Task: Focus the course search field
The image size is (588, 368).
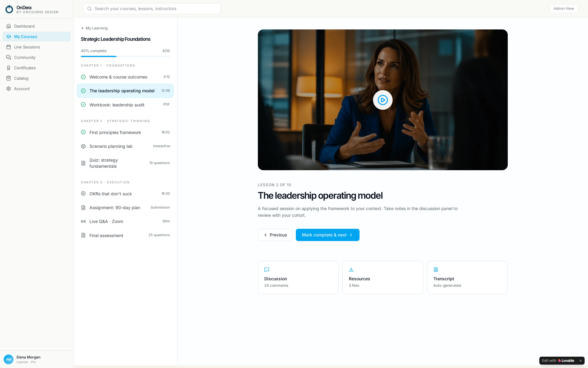Action: (152, 9)
